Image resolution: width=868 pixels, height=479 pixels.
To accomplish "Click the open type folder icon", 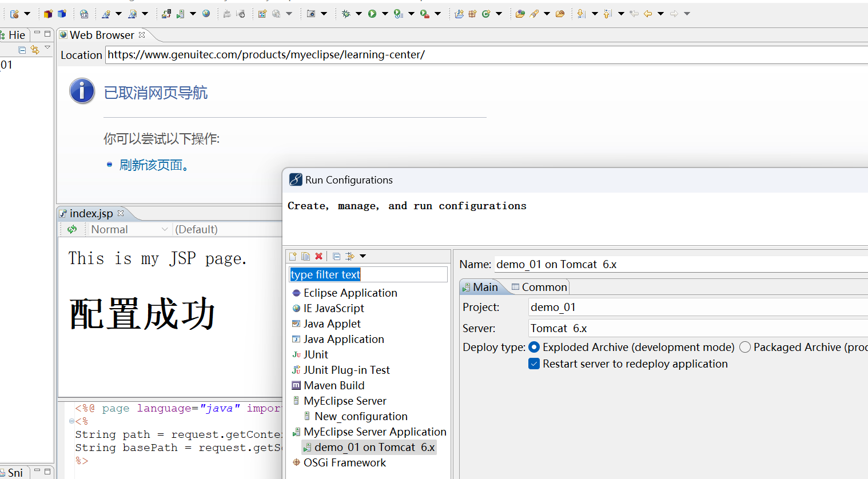I will point(520,14).
